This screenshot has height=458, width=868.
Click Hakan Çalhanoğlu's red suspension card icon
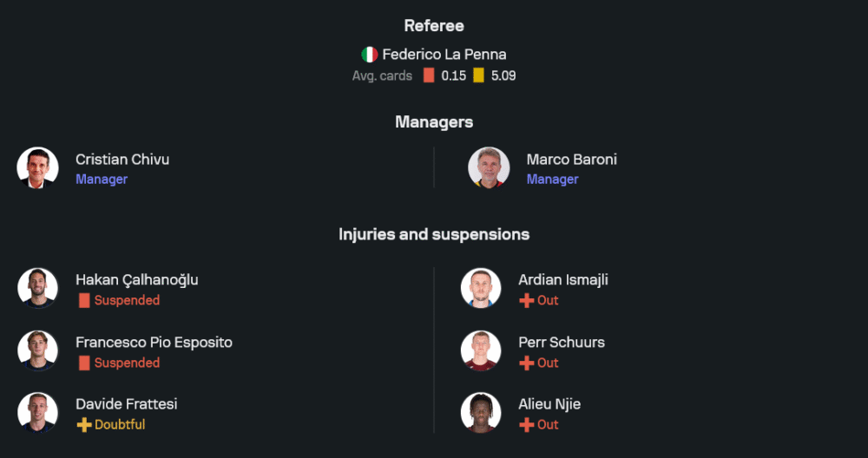pos(84,300)
